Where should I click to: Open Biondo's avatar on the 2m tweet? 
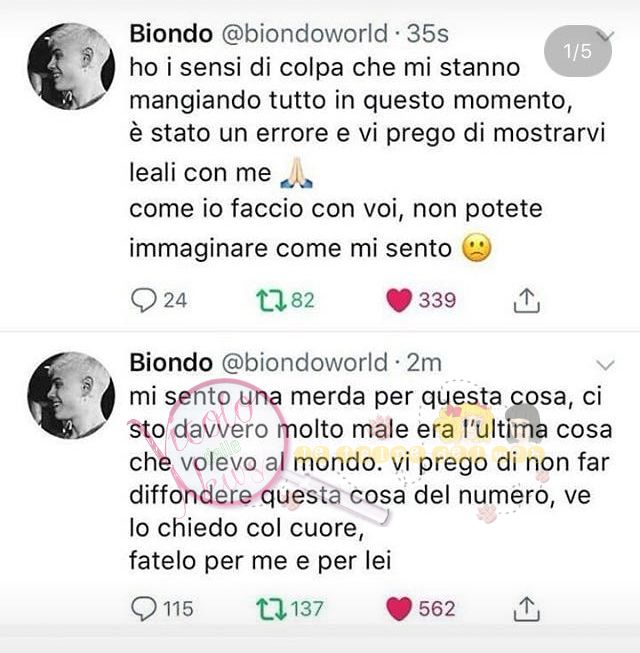pyautogui.click(x=71, y=395)
